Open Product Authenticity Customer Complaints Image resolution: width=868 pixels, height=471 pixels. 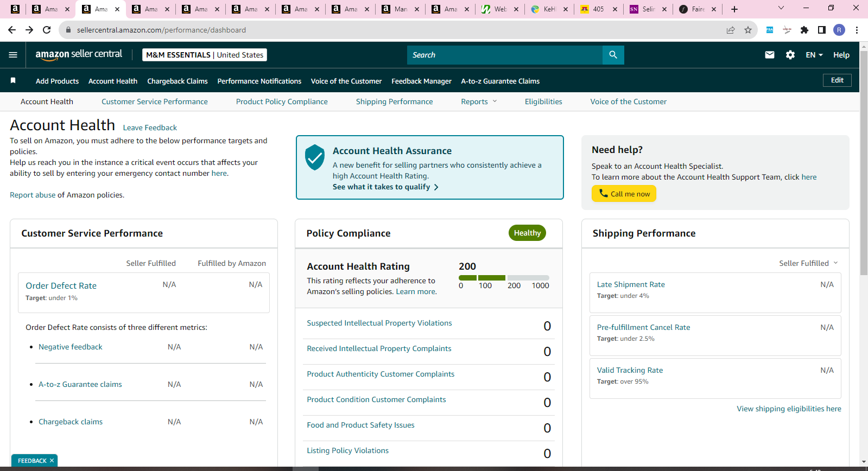[x=381, y=374]
